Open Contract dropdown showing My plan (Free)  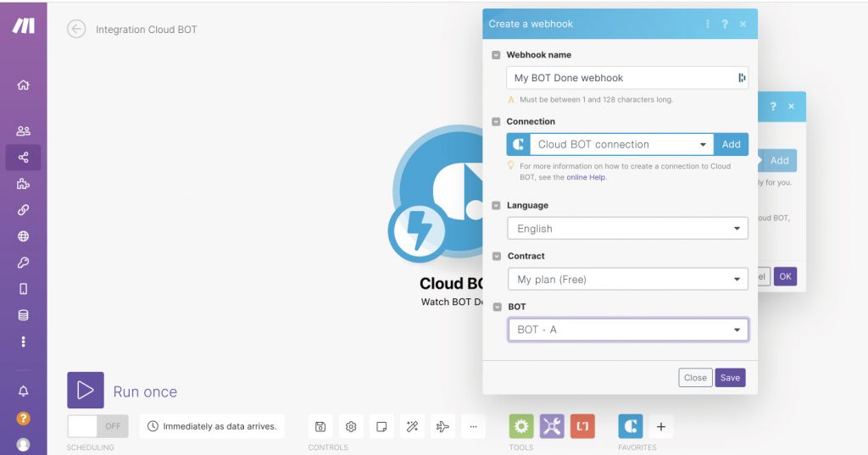tap(628, 279)
